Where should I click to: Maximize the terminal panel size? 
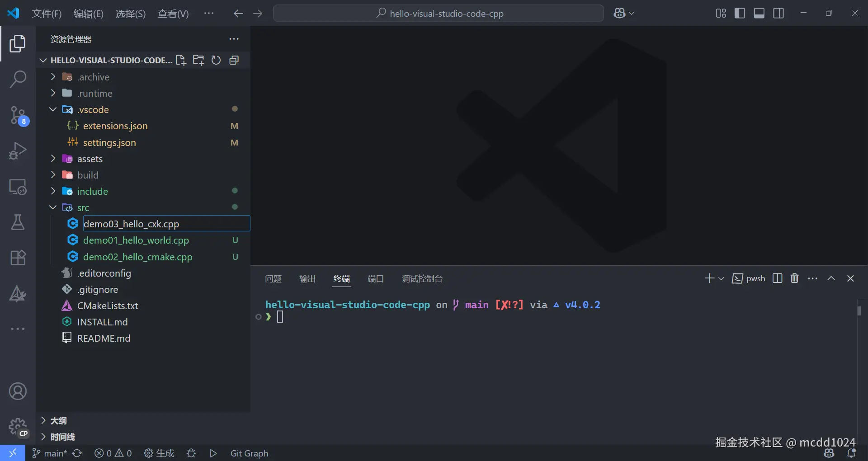(831, 278)
